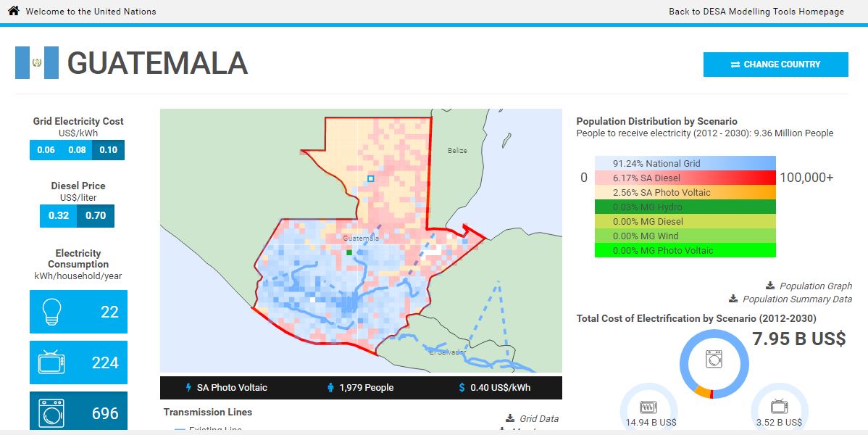This screenshot has height=435, width=868.
Task: Click Population Distribution by Scenario heading
Action: click(656, 121)
